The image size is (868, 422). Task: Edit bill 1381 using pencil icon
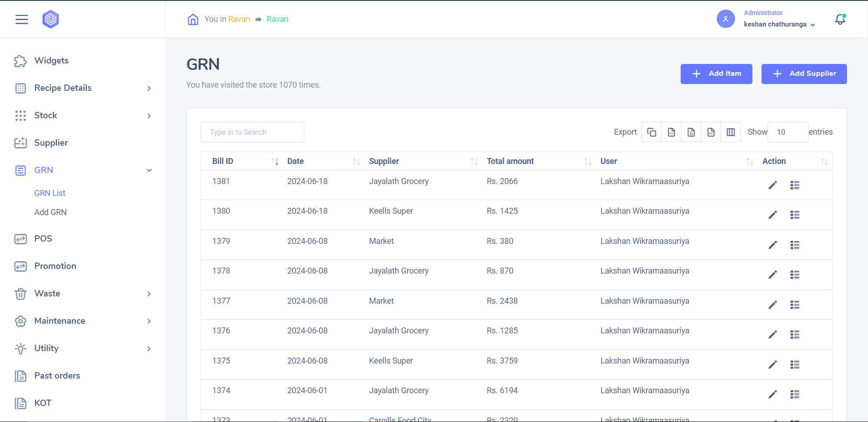tap(773, 185)
